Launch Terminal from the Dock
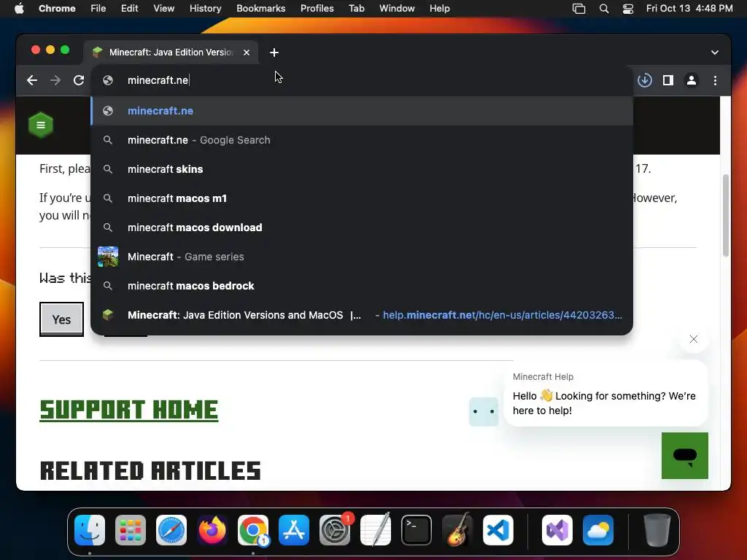 pyautogui.click(x=417, y=530)
